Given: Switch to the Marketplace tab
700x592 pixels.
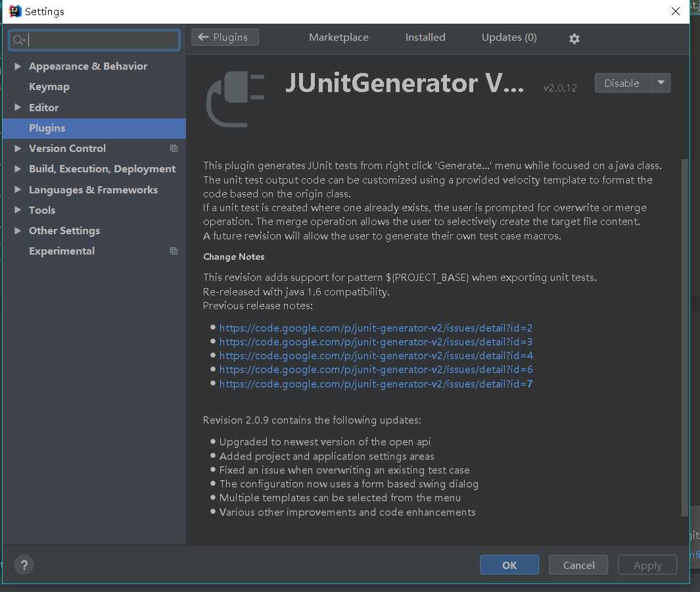Looking at the screenshot, I should point(339,37).
